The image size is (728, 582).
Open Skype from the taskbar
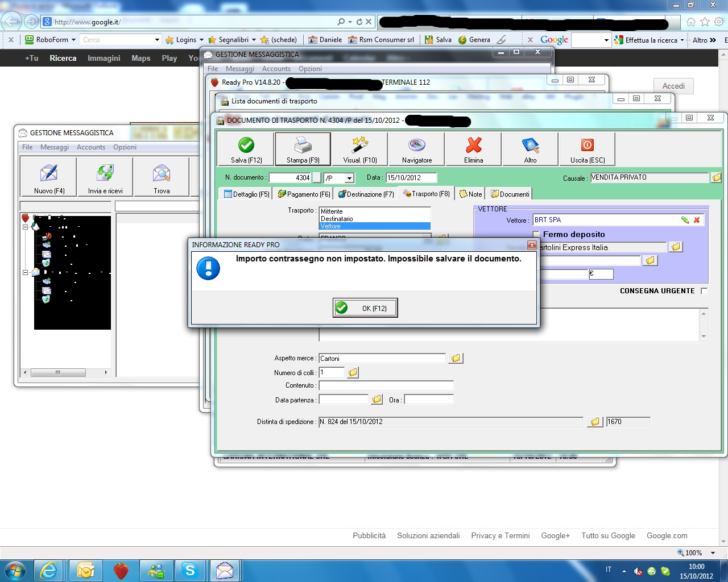pyautogui.click(x=190, y=570)
